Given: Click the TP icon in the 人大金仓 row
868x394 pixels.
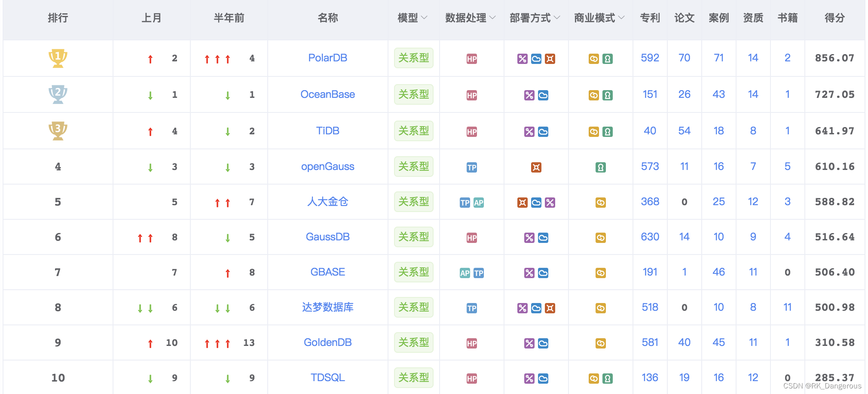Looking at the screenshot, I should coord(465,203).
